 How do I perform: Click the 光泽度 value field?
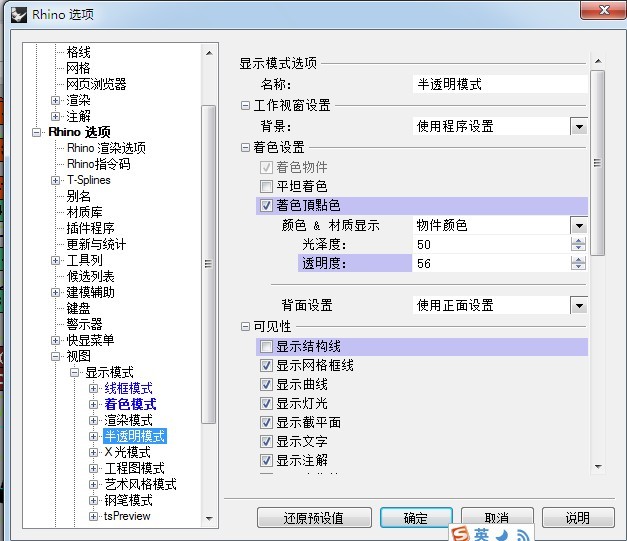point(491,244)
